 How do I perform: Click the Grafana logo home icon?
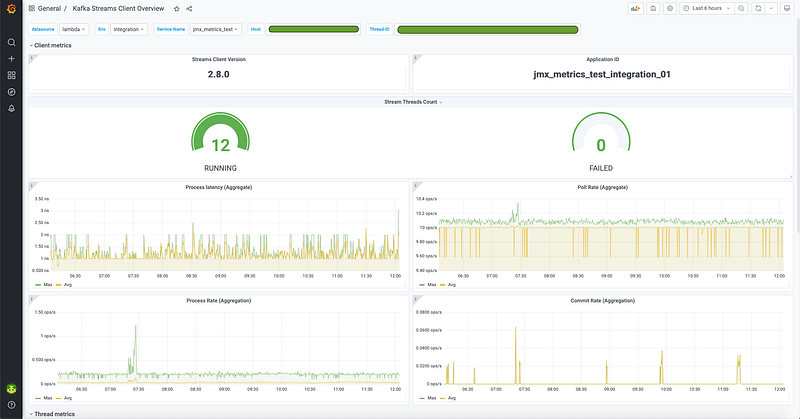(x=11, y=9)
